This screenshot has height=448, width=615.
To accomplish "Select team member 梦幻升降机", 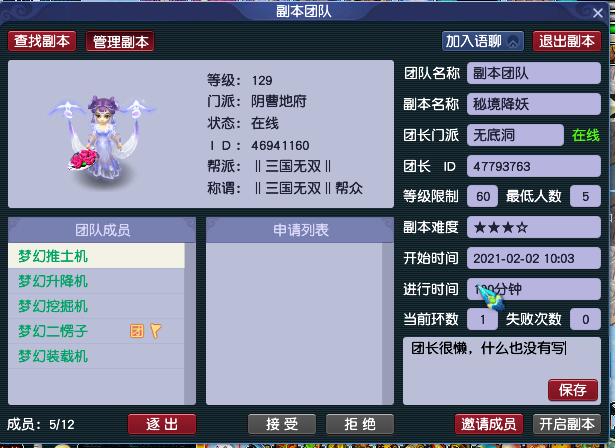I will [96, 281].
